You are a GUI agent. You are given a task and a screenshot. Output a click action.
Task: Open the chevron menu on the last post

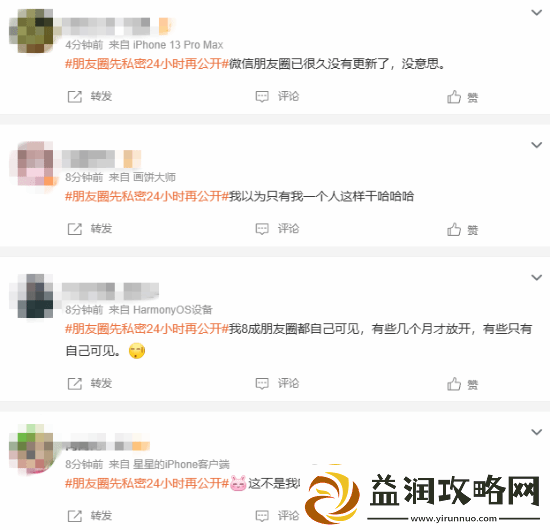coord(537,432)
